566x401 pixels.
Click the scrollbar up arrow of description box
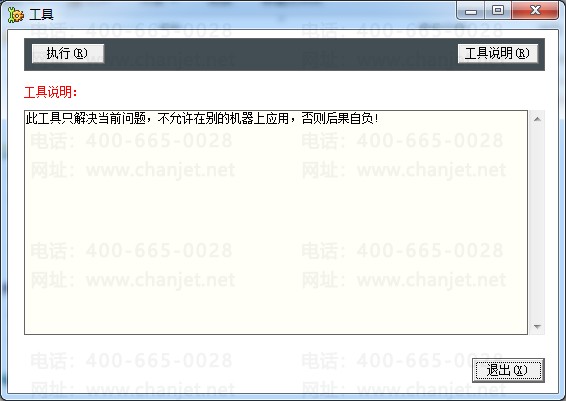[x=537, y=119]
